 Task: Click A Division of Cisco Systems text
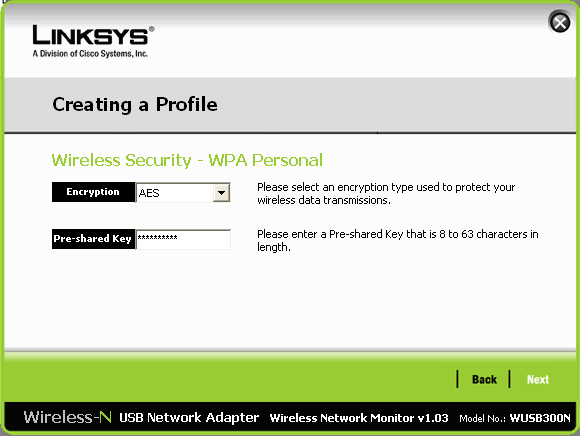click(x=90, y=54)
